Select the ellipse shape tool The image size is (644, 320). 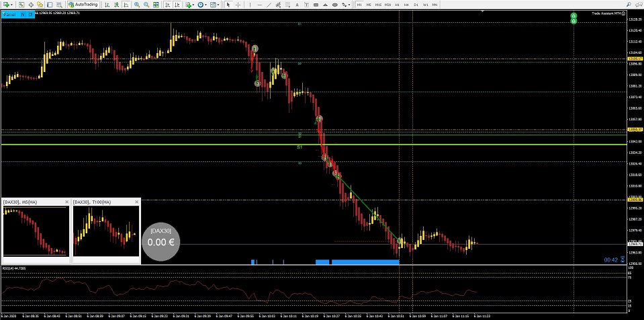[334, 5]
